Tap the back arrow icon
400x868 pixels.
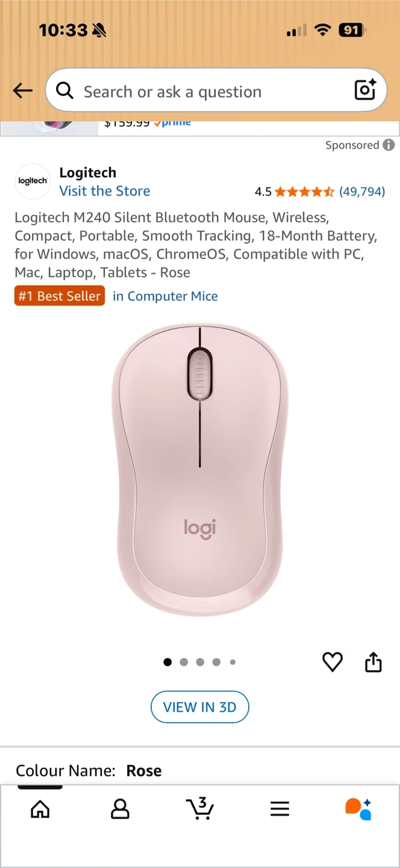coord(22,91)
